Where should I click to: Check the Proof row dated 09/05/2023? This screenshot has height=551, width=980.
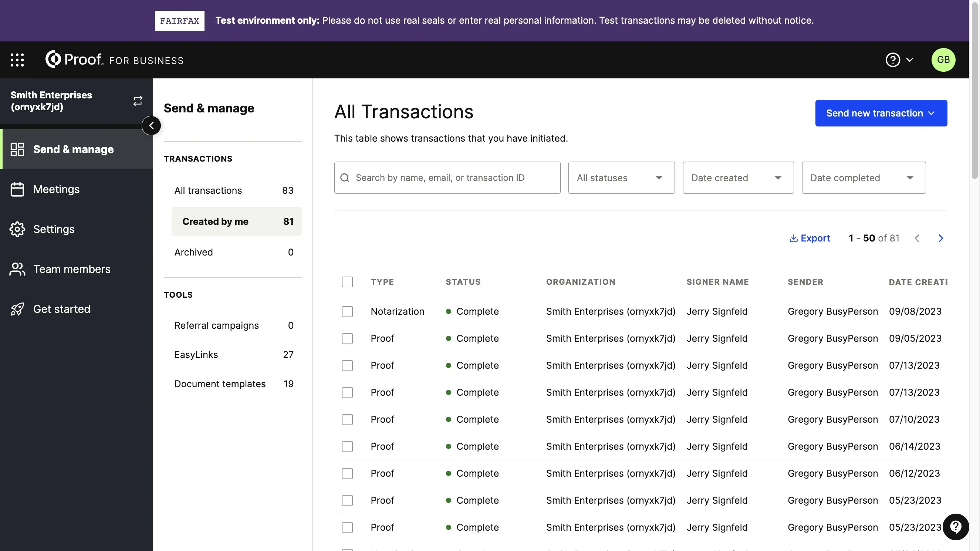point(347,338)
